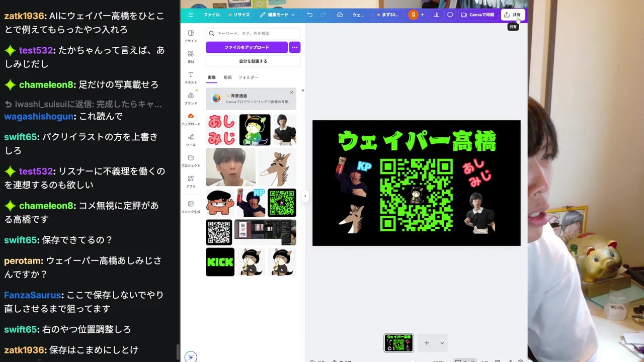Switch to the フォルダー tab
Image resolution: width=644 pixels, height=362 pixels.
pos(248,77)
